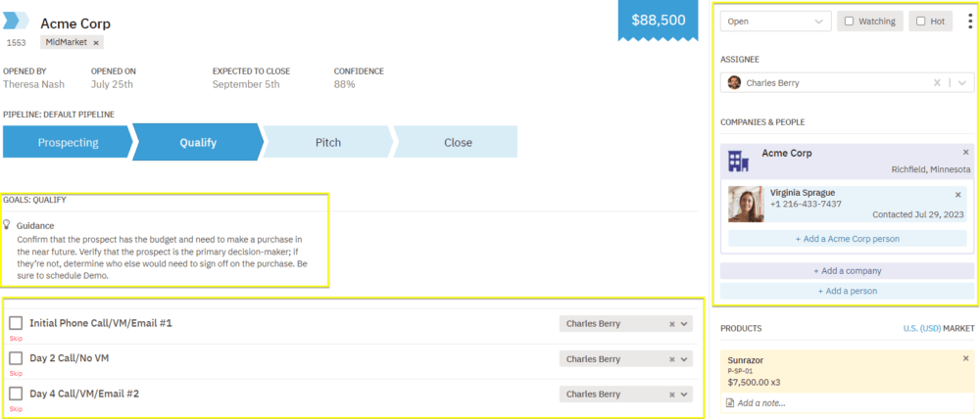Select the Prospecting pipeline stage
The height and width of the screenshot is (419, 980).
pyautogui.click(x=68, y=142)
